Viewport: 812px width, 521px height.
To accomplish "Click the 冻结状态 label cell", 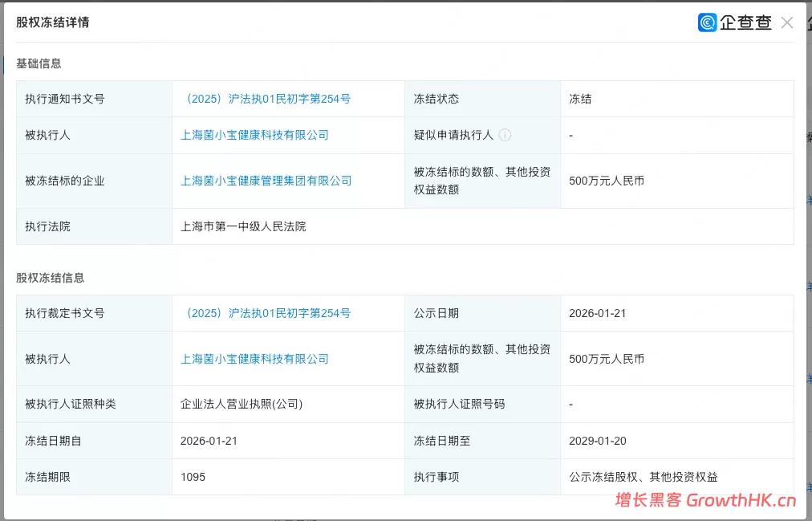I will pyautogui.click(x=483, y=99).
